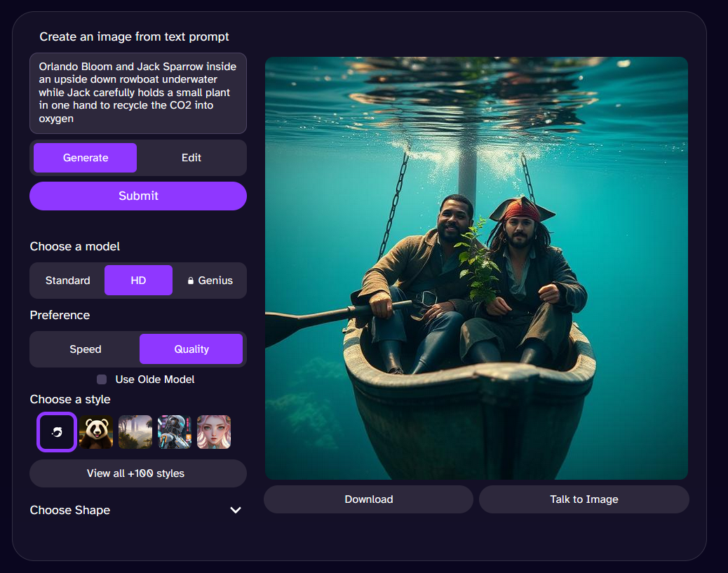Click into the text prompt field
Viewport: 728px width, 573px height.
[x=138, y=93]
